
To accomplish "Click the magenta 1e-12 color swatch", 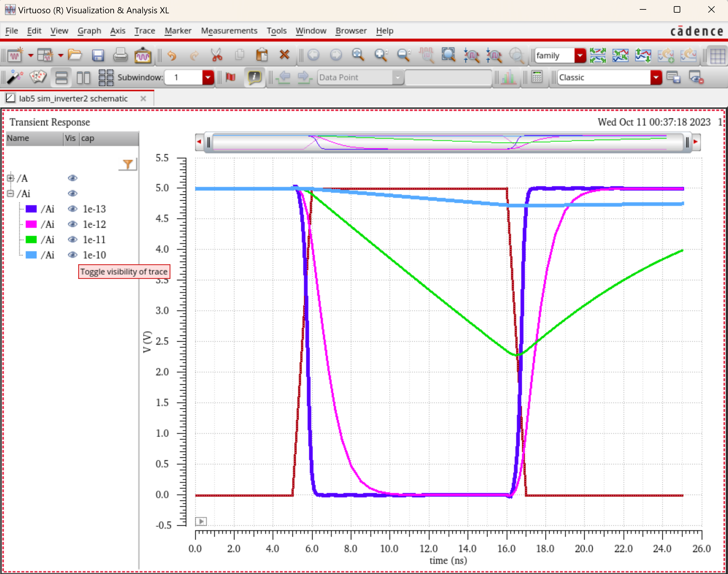I will pos(31,224).
